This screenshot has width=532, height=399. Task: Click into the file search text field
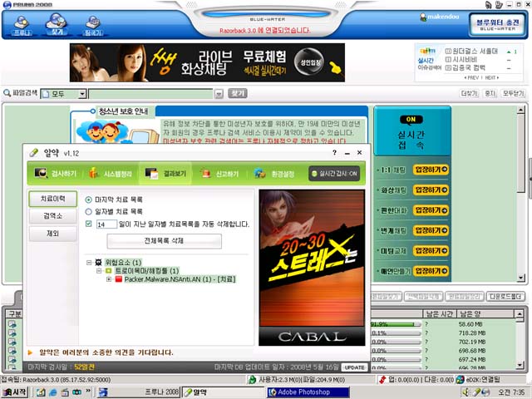(x=150, y=94)
